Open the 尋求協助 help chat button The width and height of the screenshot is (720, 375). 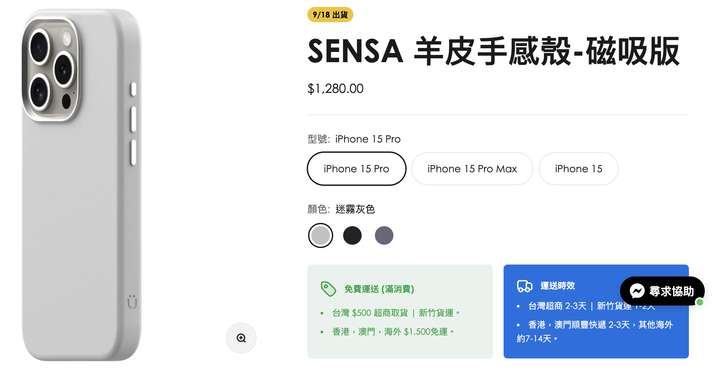click(x=662, y=291)
